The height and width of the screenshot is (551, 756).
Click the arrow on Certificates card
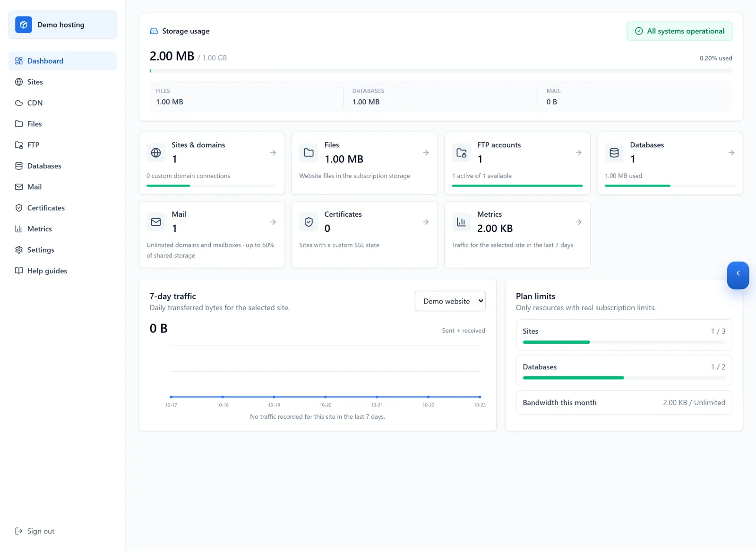[x=426, y=222]
